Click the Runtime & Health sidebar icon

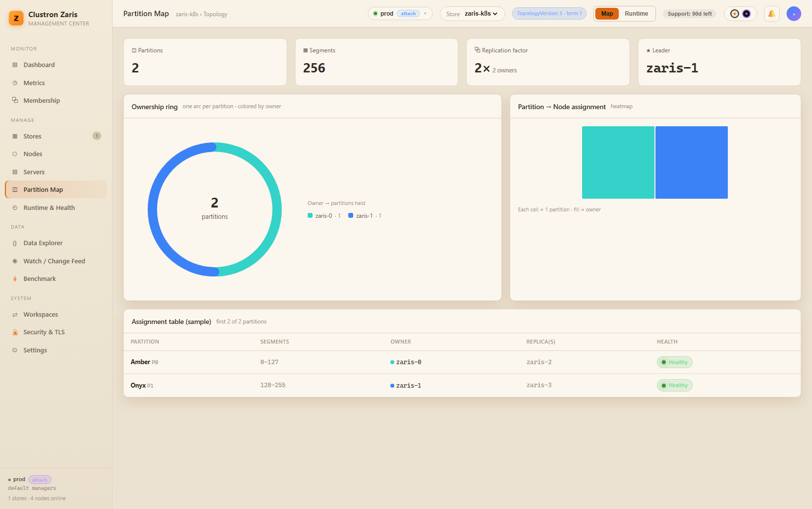click(x=15, y=208)
